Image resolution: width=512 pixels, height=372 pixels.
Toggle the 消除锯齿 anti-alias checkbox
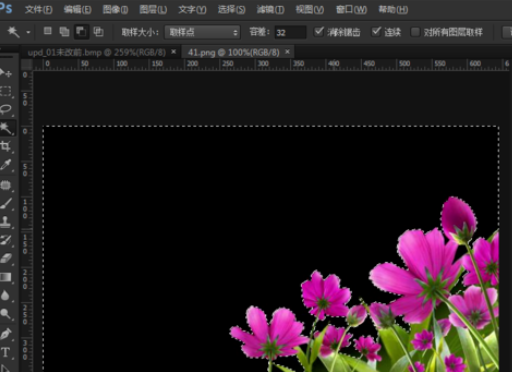(319, 32)
